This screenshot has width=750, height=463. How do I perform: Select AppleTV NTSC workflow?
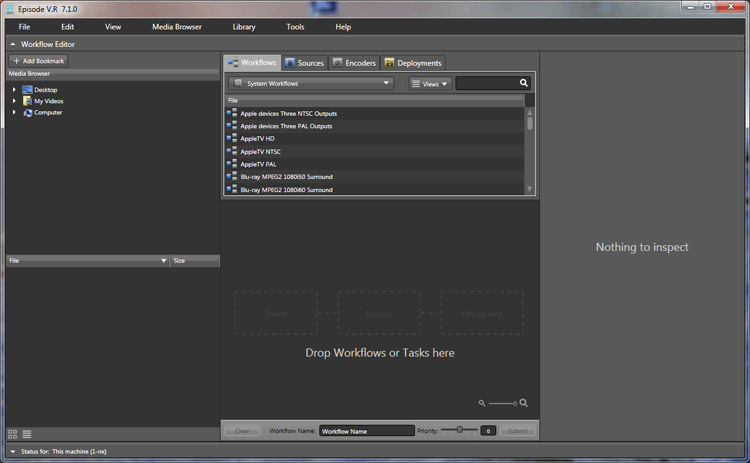pyautogui.click(x=375, y=151)
